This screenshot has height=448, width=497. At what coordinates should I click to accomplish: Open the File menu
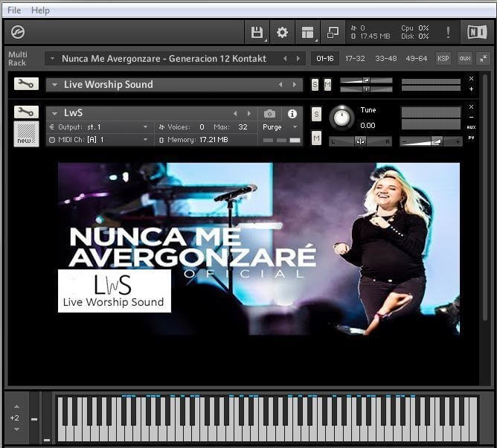point(14,10)
